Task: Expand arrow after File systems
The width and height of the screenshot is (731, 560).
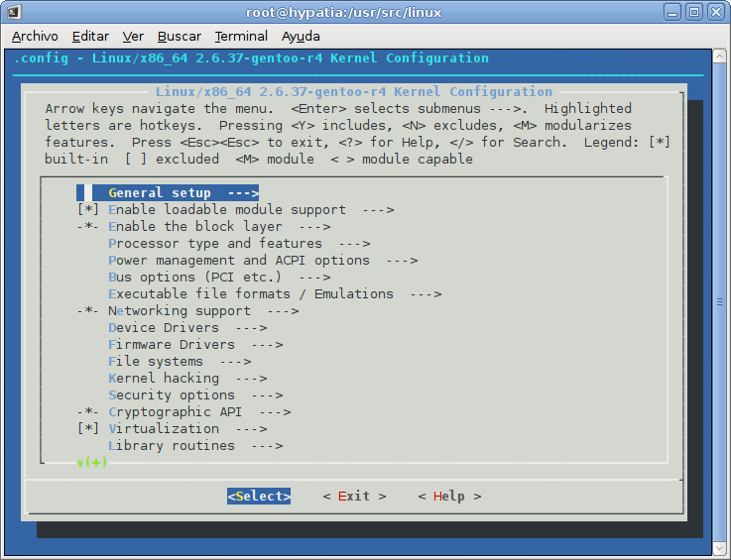Action: click(x=235, y=362)
